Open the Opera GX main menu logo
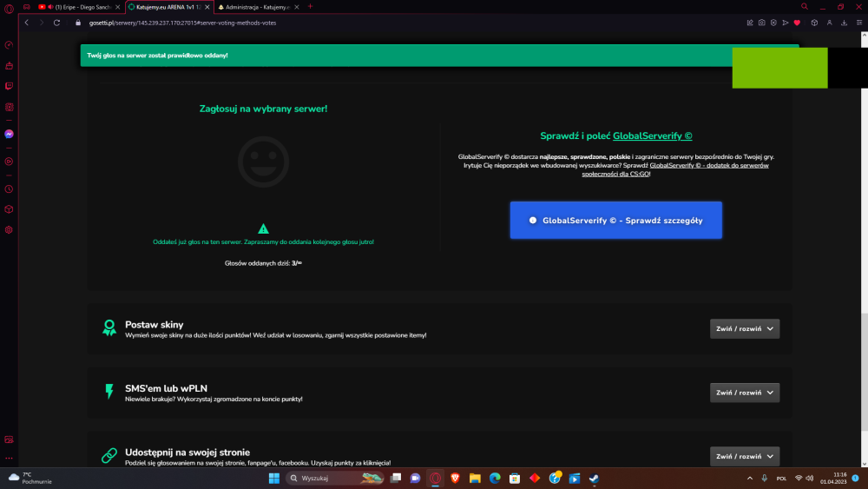The image size is (868, 489). tap(9, 9)
